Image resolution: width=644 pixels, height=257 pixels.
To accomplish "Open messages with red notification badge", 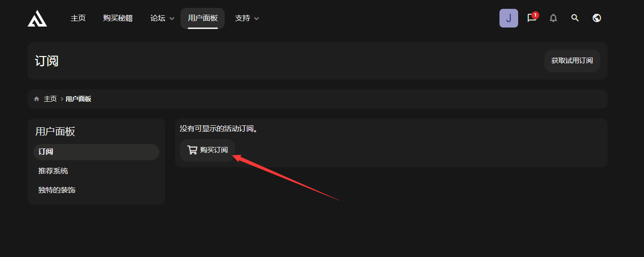I will [x=532, y=18].
